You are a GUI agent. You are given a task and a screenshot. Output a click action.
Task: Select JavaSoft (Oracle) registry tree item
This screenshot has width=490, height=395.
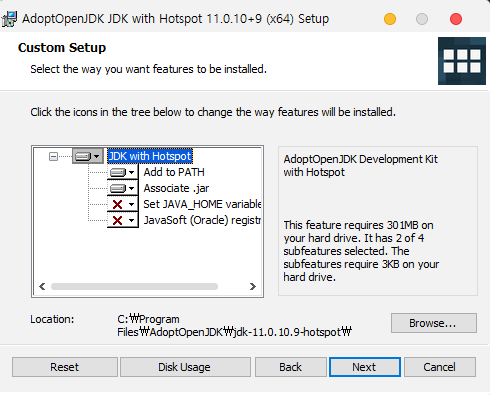tap(202, 220)
